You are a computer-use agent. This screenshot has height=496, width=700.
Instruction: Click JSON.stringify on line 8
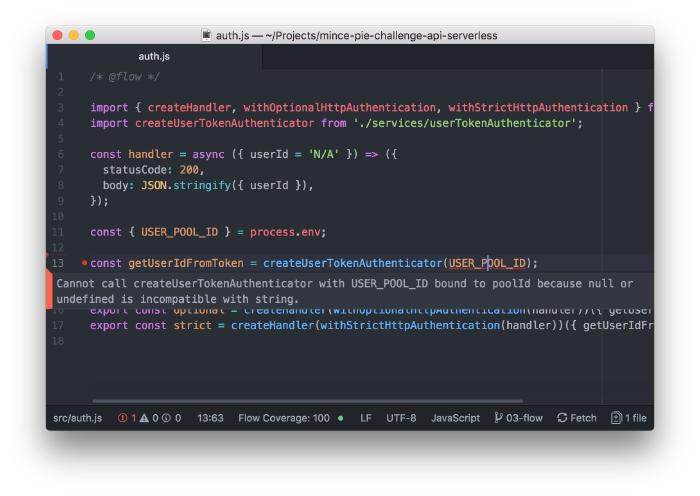(x=186, y=185)
